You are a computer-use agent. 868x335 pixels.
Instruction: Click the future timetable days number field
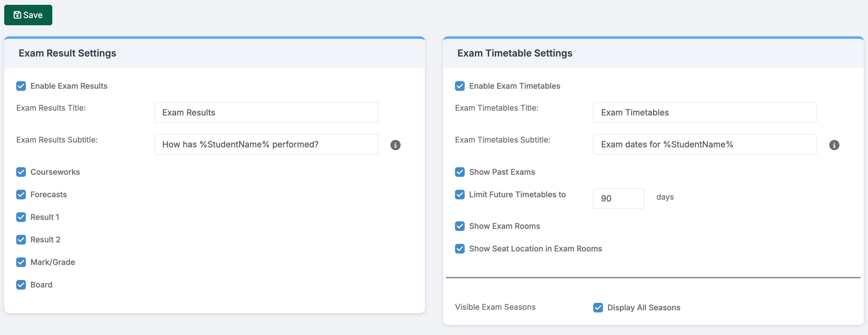click(618, 198)
